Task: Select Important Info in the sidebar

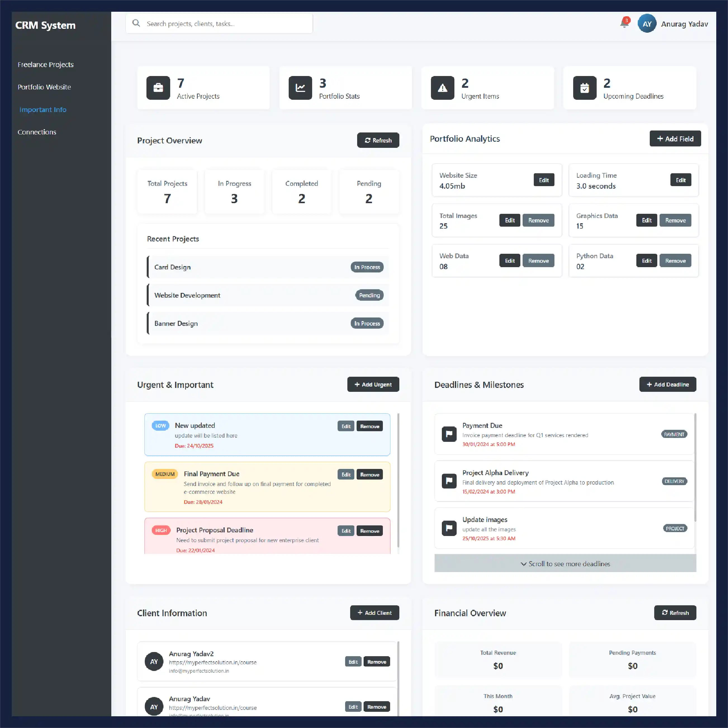Action: point(42,110)
